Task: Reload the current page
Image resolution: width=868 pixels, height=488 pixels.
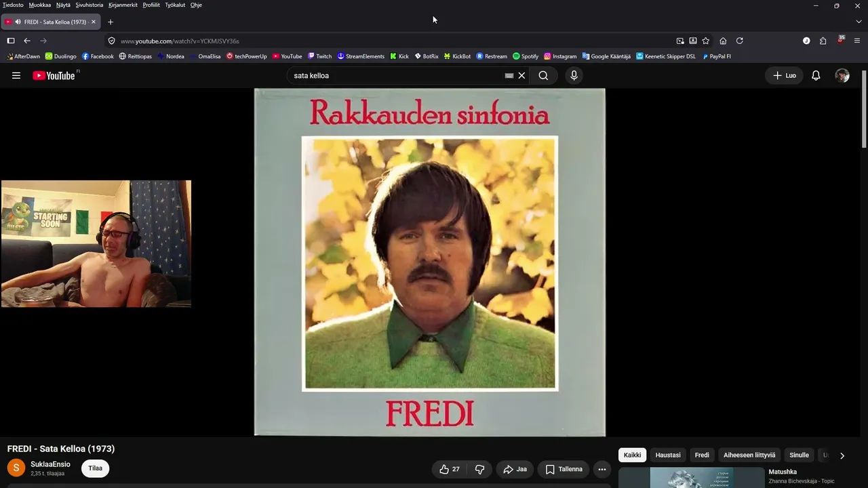Action: (740, 41)
